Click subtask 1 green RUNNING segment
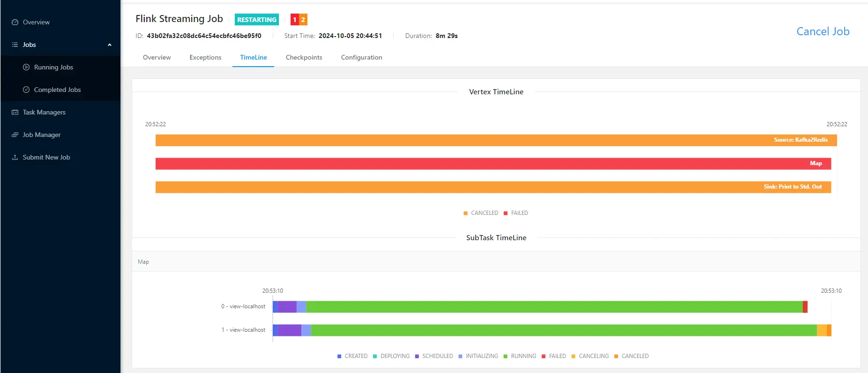Image resolution: width=868 pixels, height=373 pixels. click(564, 330)
